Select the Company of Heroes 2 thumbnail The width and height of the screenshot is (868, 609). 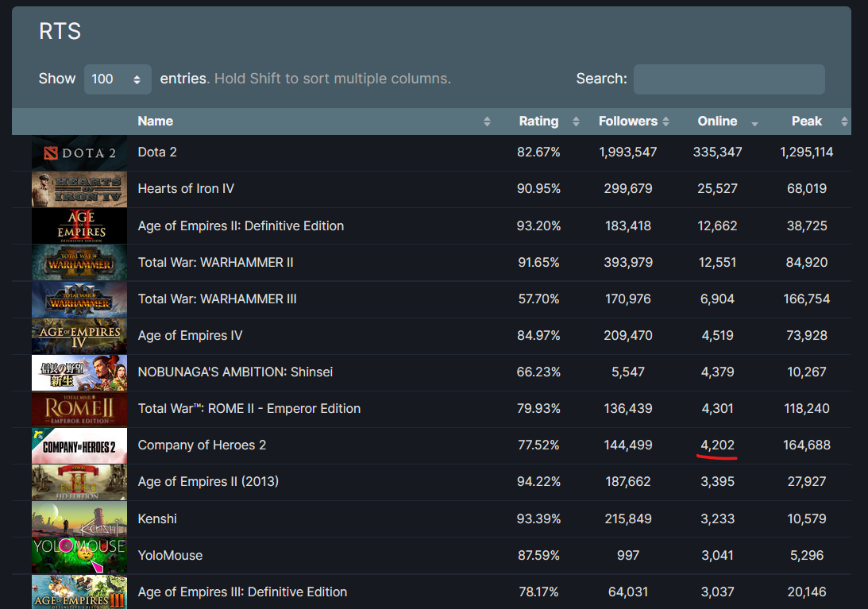coord(79,445)
